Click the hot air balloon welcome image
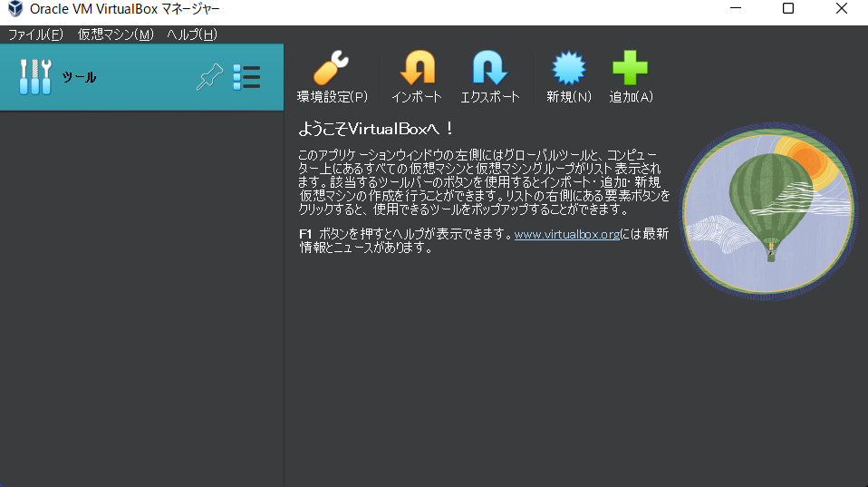This screenshot has width=868, height=487. tap(768, 211)
